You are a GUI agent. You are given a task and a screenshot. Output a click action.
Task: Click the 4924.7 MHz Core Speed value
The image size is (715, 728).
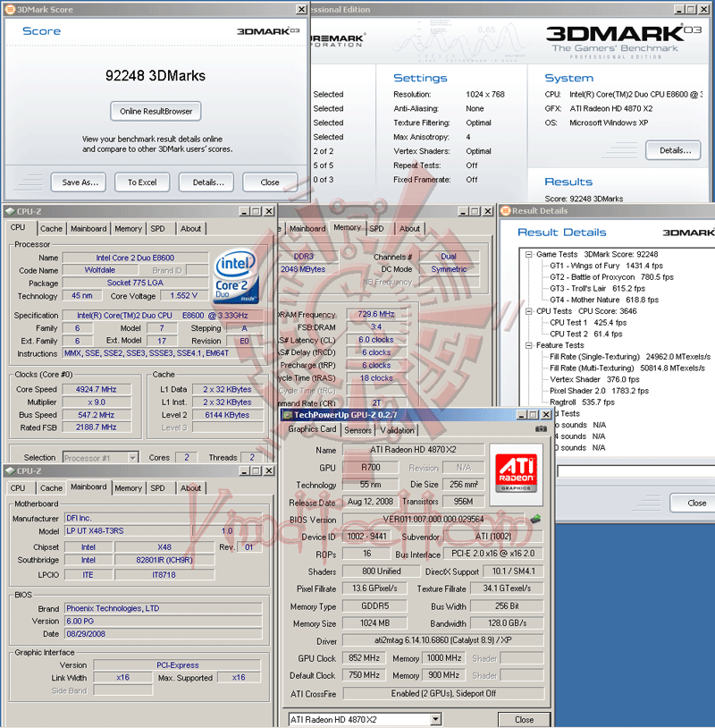[x=97, y=390]
